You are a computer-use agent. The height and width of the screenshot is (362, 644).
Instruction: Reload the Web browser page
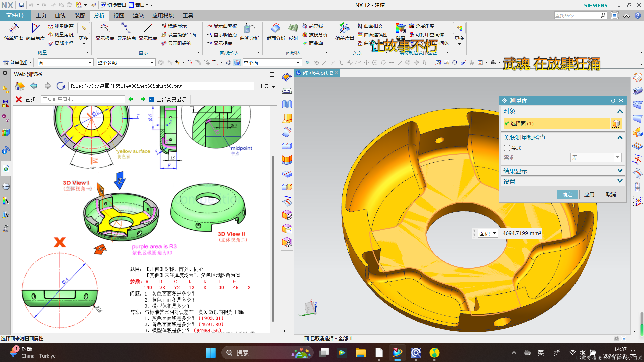coord(61,86)
